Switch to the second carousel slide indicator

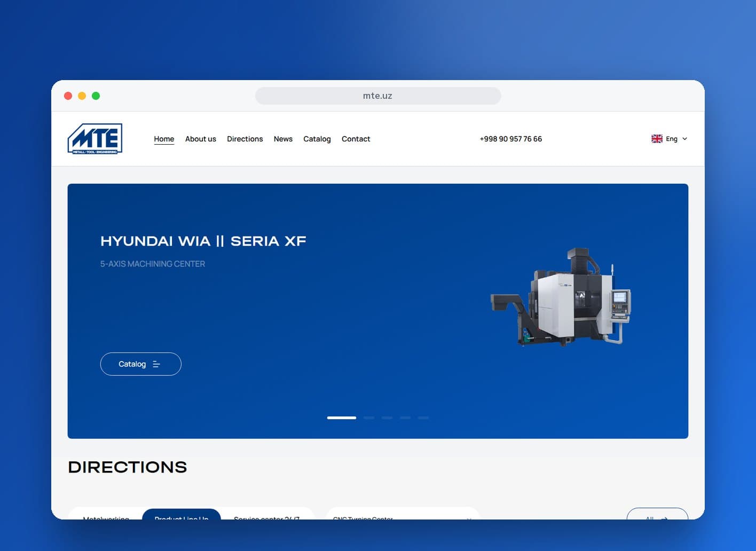click(x=369, y=418)
